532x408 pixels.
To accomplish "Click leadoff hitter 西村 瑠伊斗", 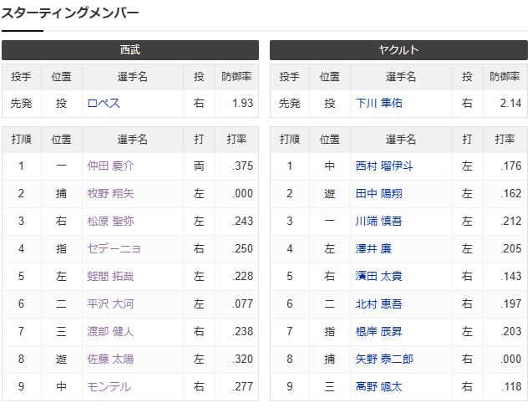I will pos(383,166).
